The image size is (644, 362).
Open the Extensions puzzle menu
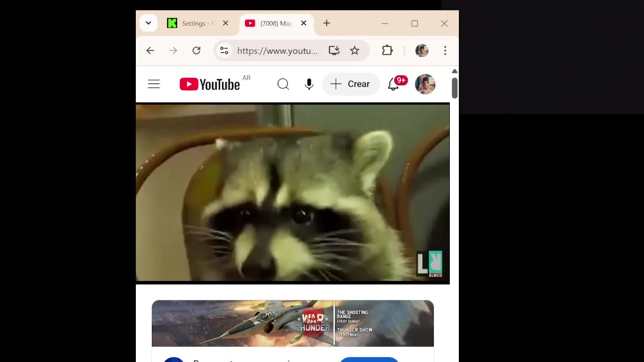pos(387,50)
